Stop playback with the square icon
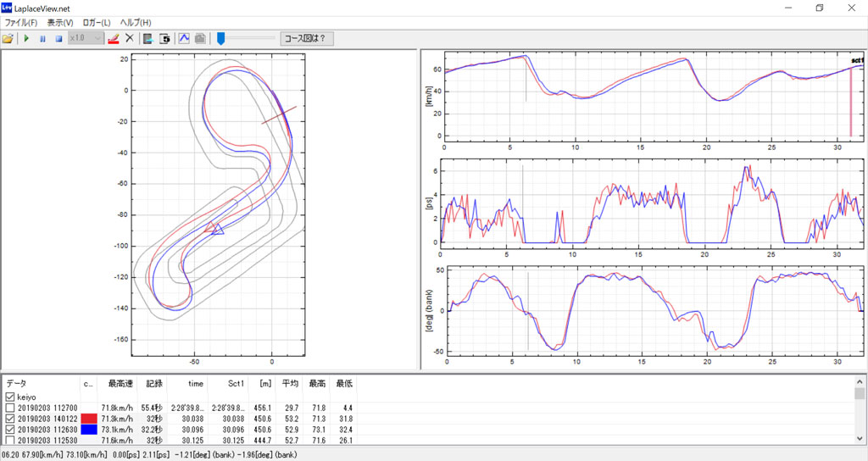Viewport: 868px width, 461px height. [58, 38]
